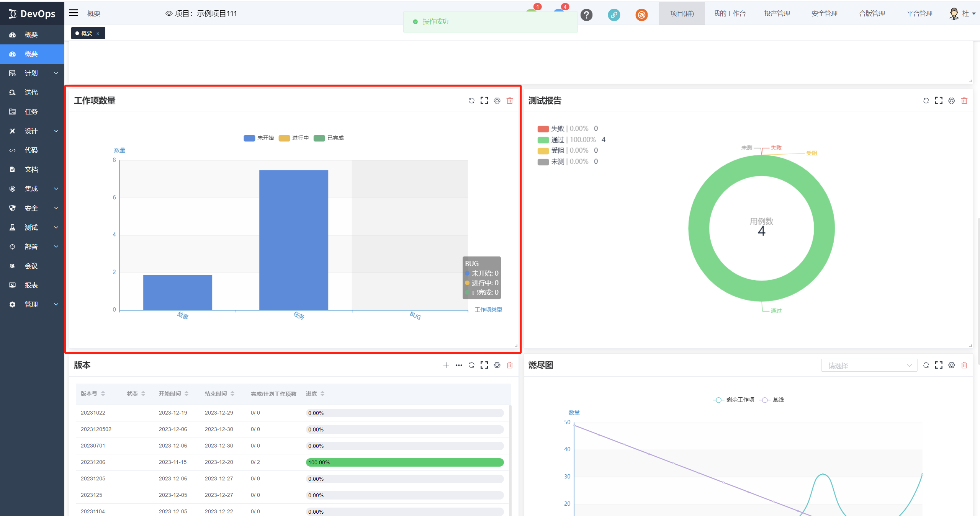The width and height of the screenshot is (980, 516).
Task: Add a new version with plus icon
Action: pos(446,365)
